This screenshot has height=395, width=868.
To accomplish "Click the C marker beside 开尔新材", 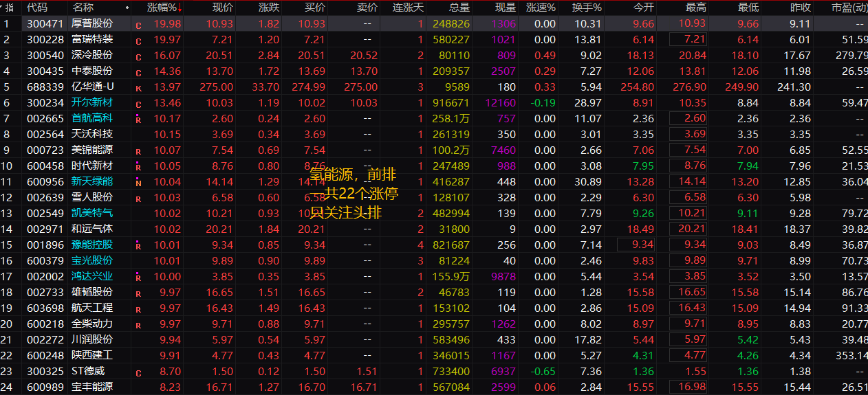I will pos(138,104).
